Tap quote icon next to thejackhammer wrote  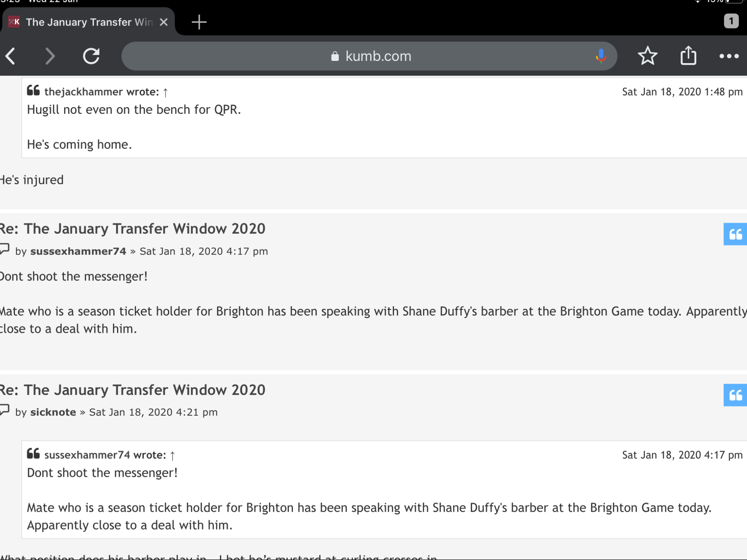33,90
